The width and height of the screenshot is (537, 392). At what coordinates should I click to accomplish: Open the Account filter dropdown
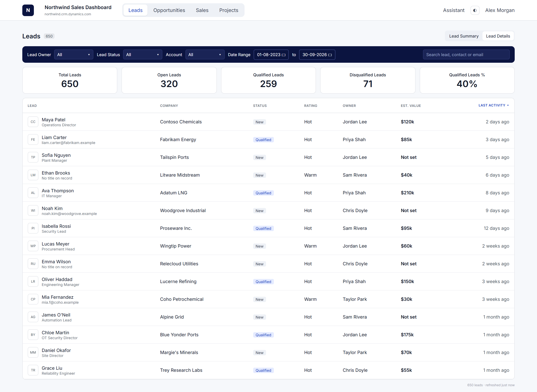tap(205, 55)
